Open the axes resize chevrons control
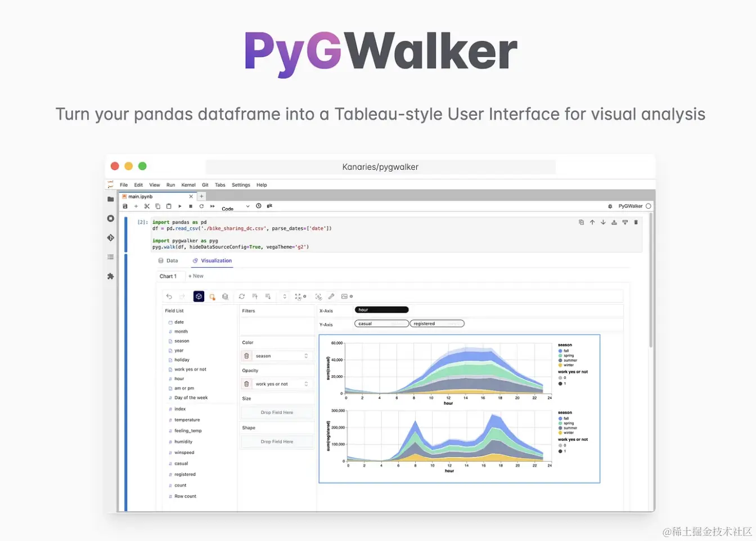 point(285,296)
